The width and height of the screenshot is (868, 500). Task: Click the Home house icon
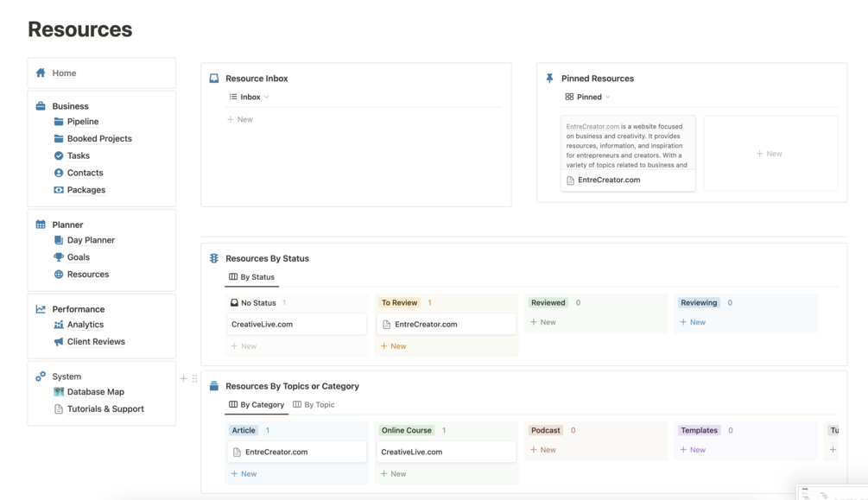coord(41,73)
